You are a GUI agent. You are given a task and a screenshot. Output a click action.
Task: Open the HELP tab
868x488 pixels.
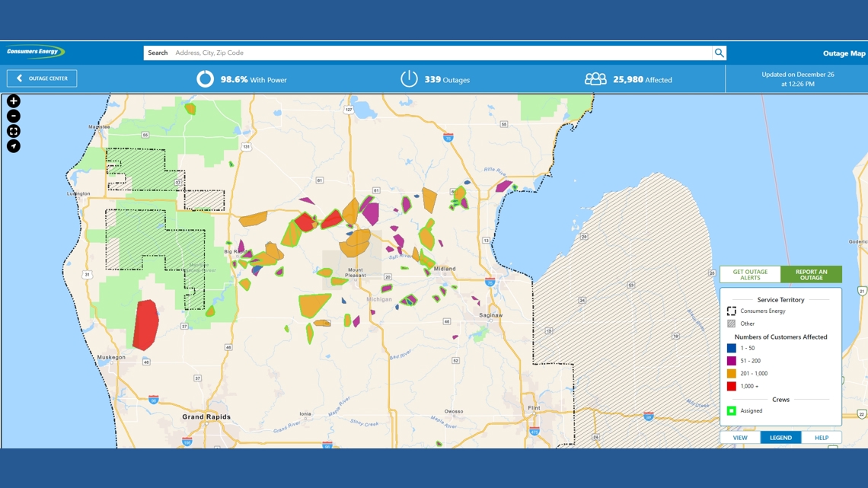(x=822, y=437)
